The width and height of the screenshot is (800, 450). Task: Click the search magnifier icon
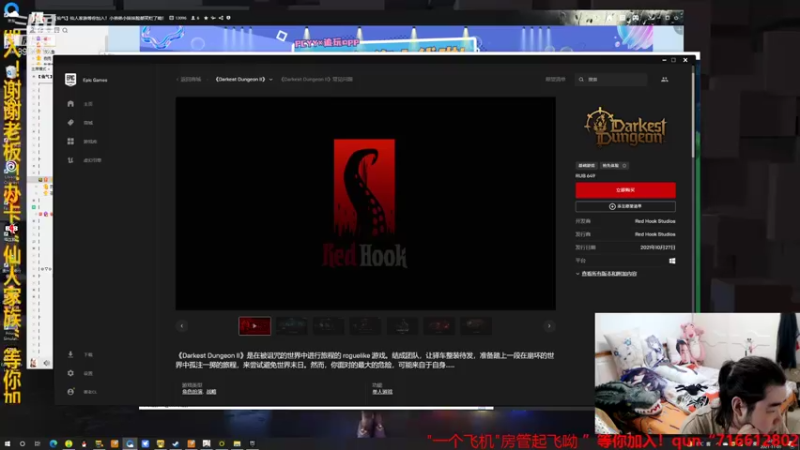click(x=581, y=80)
